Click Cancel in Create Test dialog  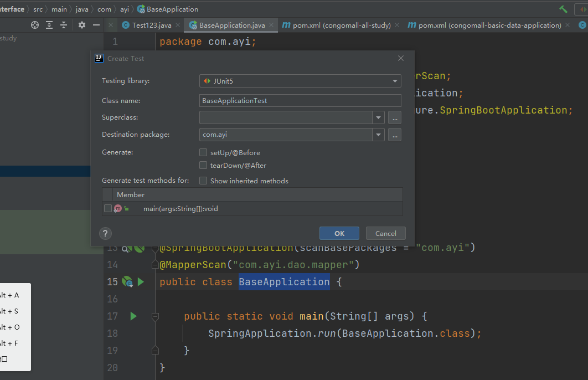[386, 233]
